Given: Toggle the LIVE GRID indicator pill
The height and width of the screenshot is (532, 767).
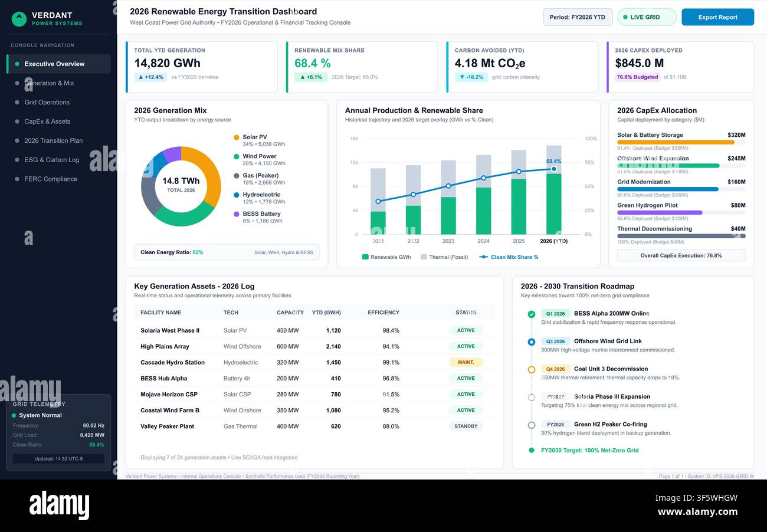Looking at the screenshot, I should pos(647,17).
